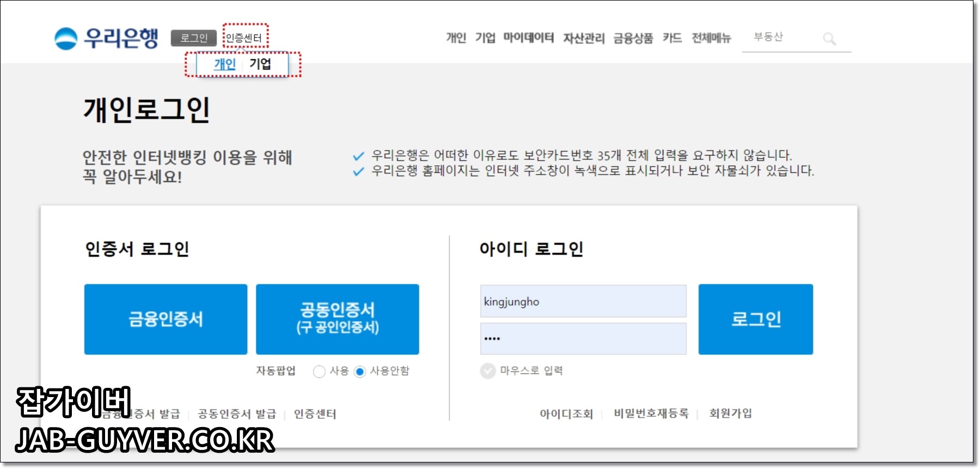Click the ID field containing kingjungho
The width and height of the screenshot is (980, 469).
[x=583, y=301]
